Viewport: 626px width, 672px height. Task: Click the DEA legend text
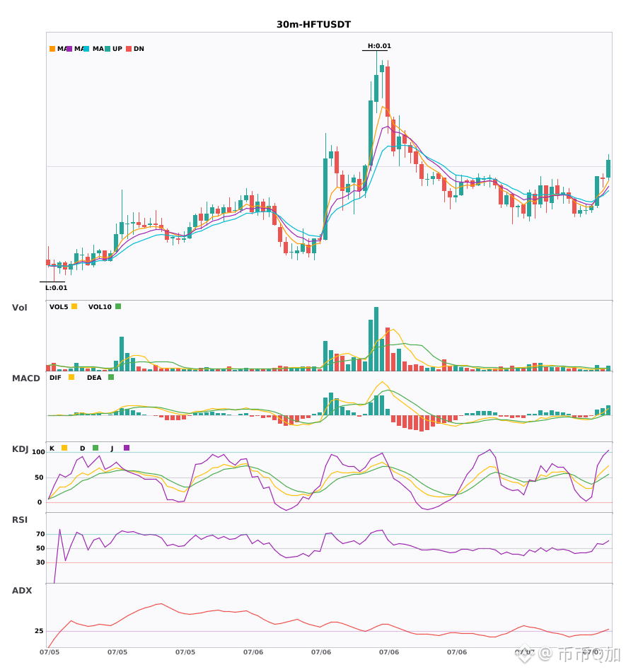tap(94, 378)
